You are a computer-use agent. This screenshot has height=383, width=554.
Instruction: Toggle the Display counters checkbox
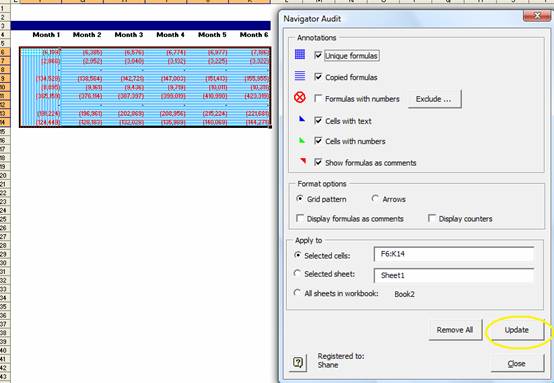point(431,218)
